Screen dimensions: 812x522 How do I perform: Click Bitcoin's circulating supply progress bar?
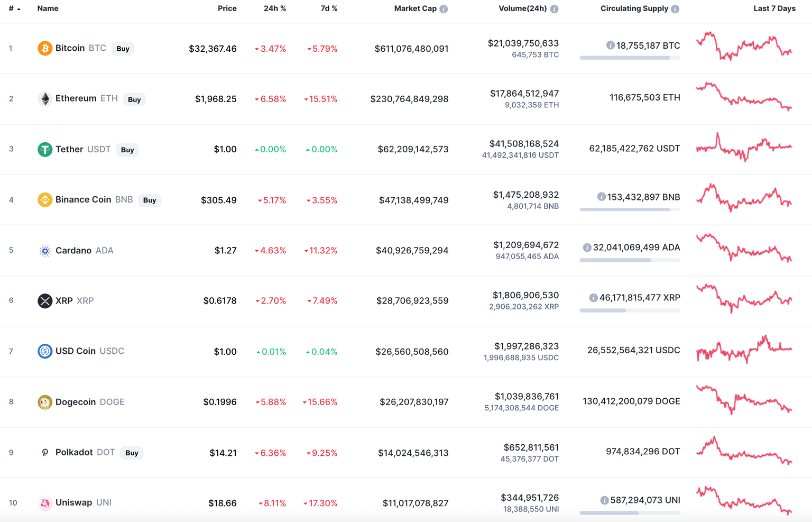(630, 58)
